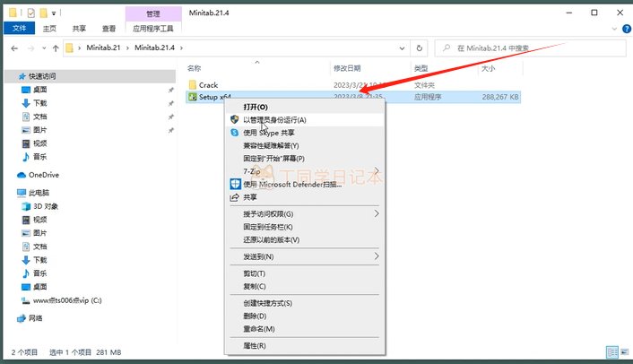Switch to large icons view in status bar
Image resolution: width=633 pixels, height=364 pixels.
(x=625, y=351)
